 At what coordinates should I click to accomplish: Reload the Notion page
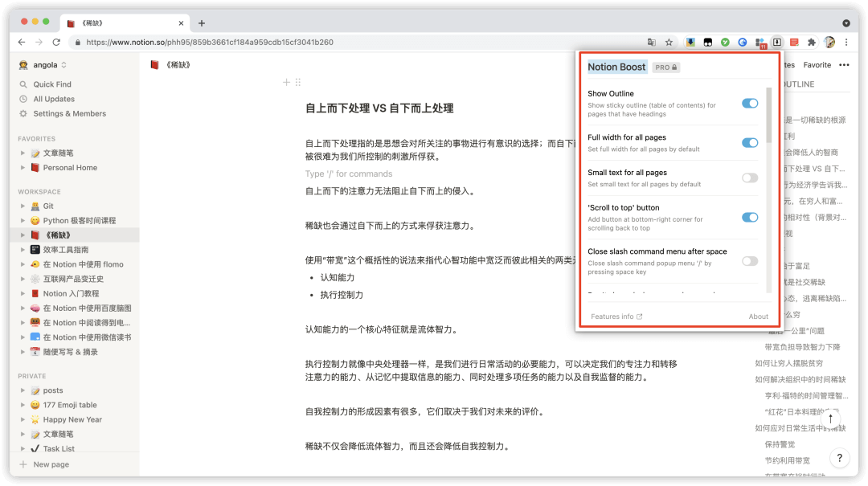[56, 42]
